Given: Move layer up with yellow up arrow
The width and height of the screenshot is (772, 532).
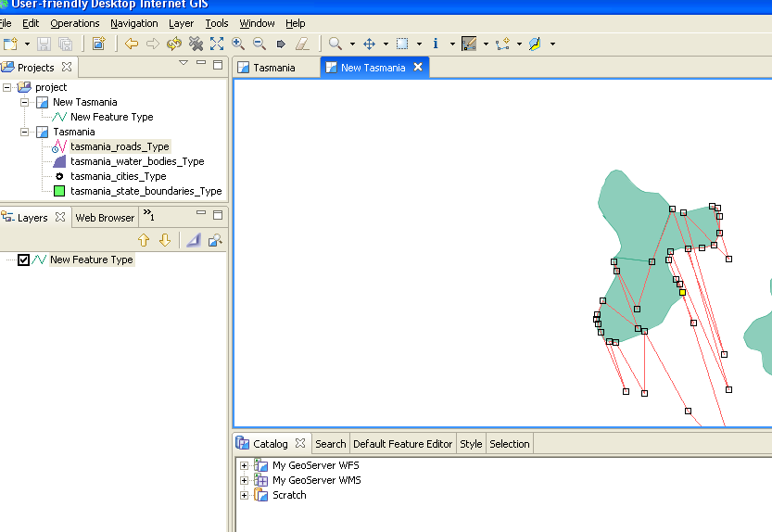Looking at the screenshot, I should [x=144, y=240].
